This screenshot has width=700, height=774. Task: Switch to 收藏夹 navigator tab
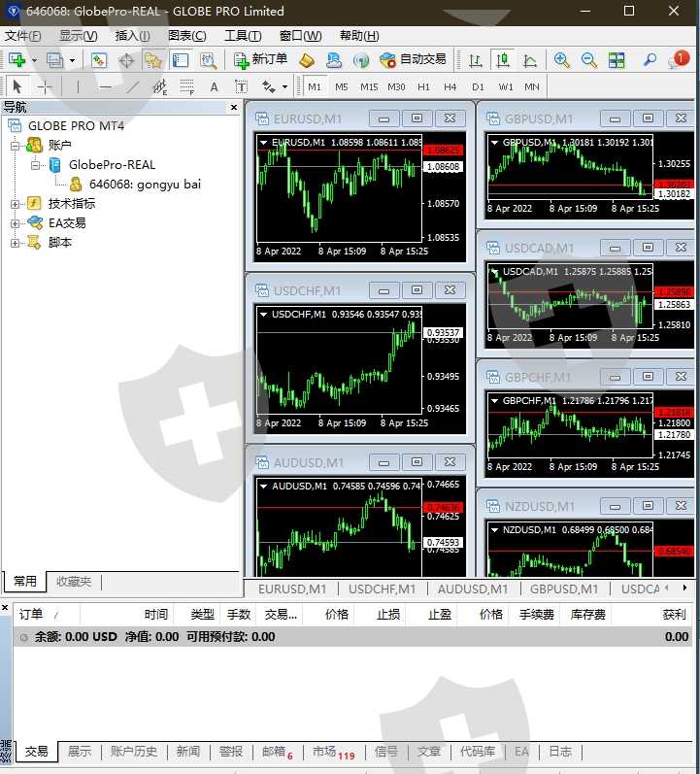pyautogui.click(x=74, y=582)
